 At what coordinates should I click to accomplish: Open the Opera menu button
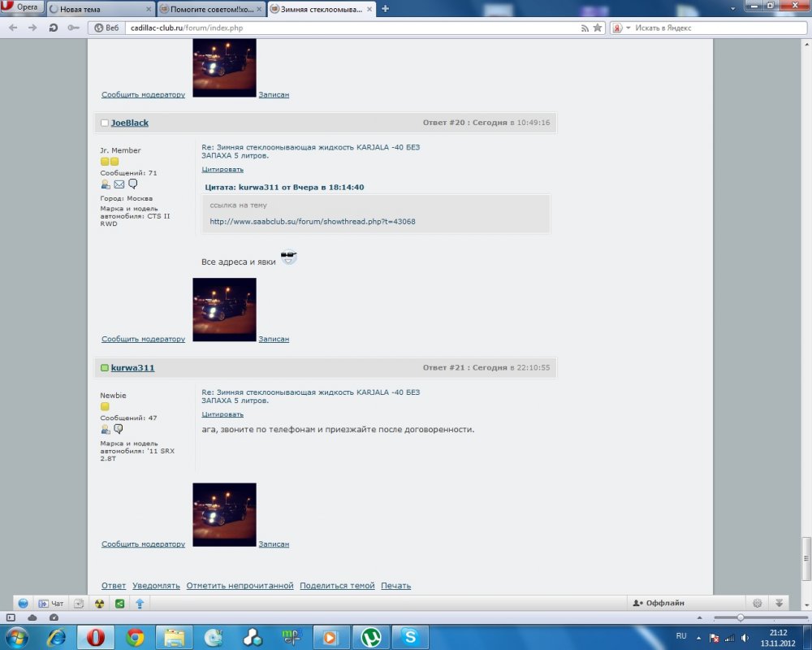(22, 7)
